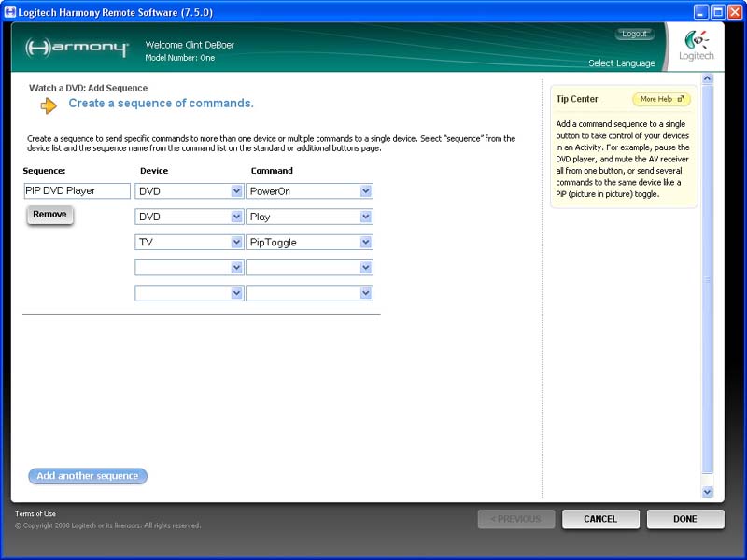This screenshot has height=560, width=747.
Task: Click Add another sequence button
Action: 88,476
